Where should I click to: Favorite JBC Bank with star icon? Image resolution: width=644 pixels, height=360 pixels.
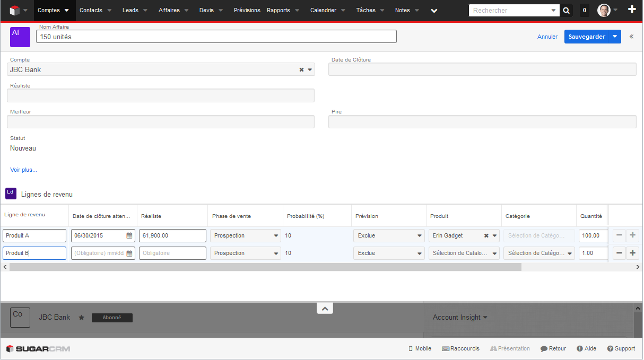point(81,318)
